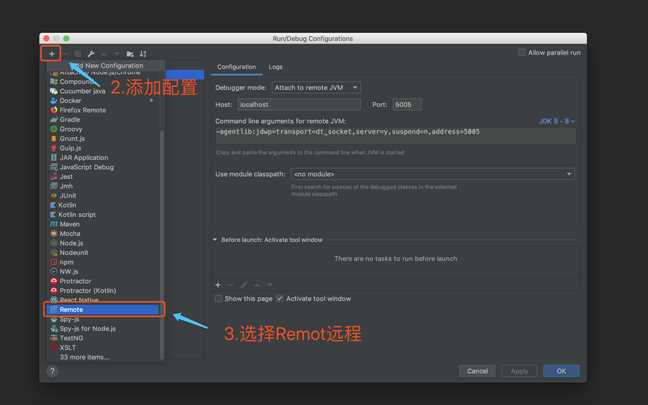Click the Sort Configurations icon
The width and height of the screenshot is (648, 405).
pos(143,54)
